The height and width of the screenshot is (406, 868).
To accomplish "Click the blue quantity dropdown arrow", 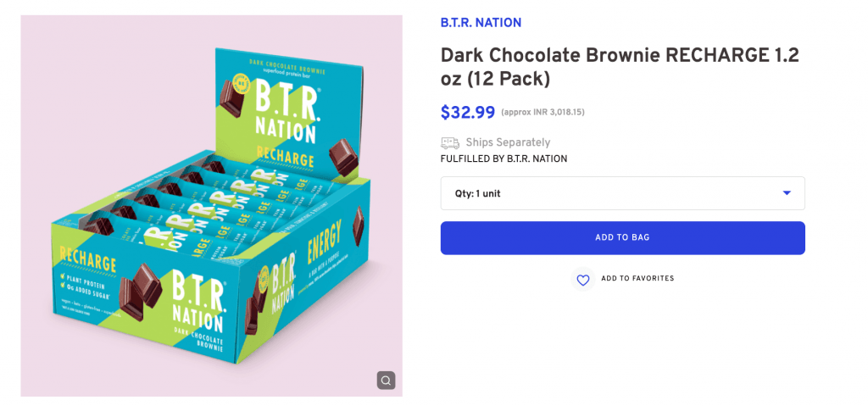I will click(787, 193).
